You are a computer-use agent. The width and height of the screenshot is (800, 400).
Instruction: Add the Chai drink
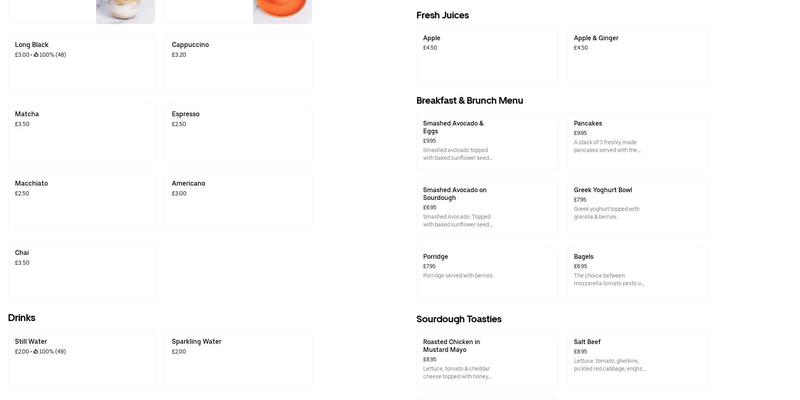pos(81,271)
